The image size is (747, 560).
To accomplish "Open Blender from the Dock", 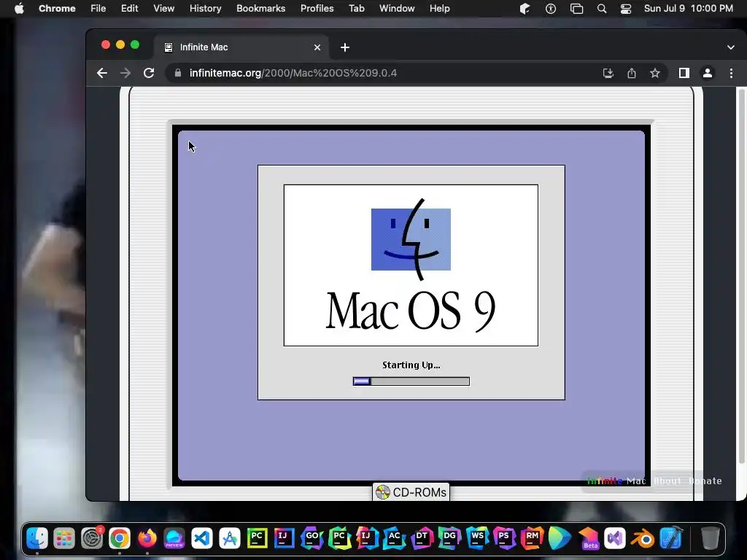I will tap(643, 539).
